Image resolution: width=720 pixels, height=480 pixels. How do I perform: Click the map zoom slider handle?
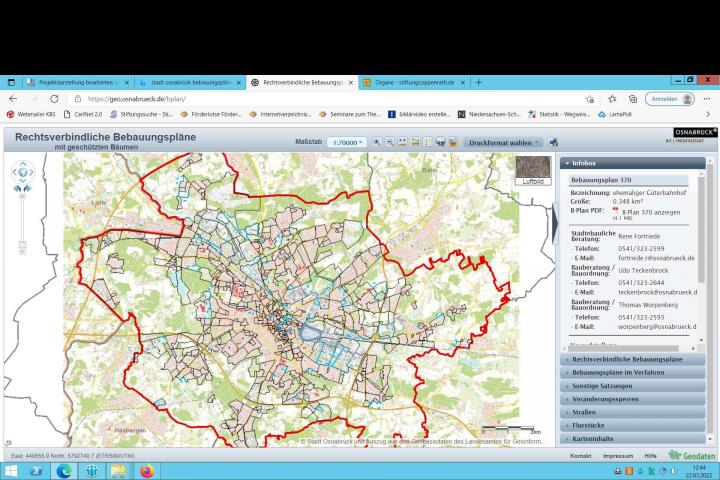click(22, 246)
